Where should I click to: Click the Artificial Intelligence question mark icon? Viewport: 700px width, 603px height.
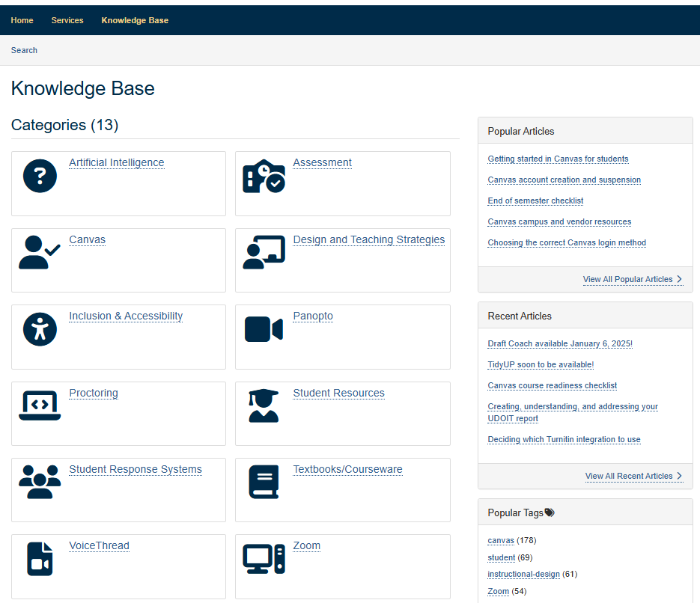click(40, 177)
